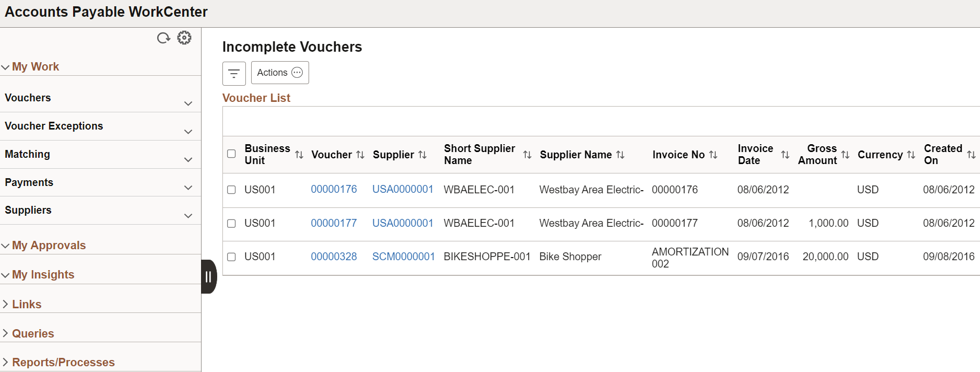The image size is (980, 372).
Task: Check the row for voucher 00000177
Action: tap(231, 223)
